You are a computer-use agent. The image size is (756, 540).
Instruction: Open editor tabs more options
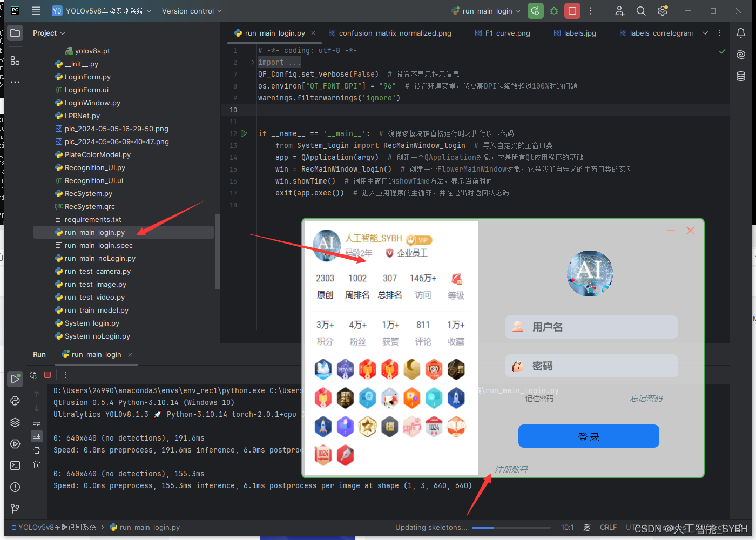719,33
